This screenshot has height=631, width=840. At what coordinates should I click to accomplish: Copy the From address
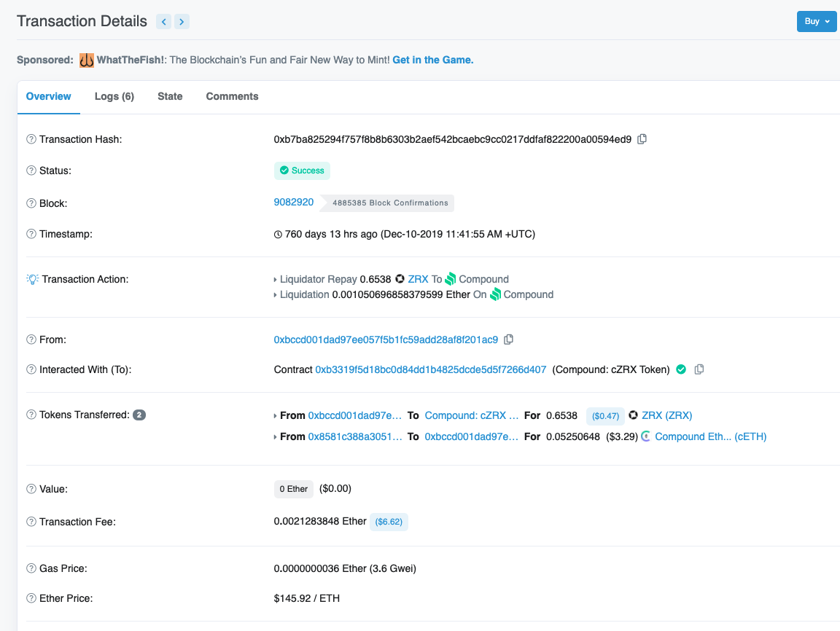[x=508, y=340]
